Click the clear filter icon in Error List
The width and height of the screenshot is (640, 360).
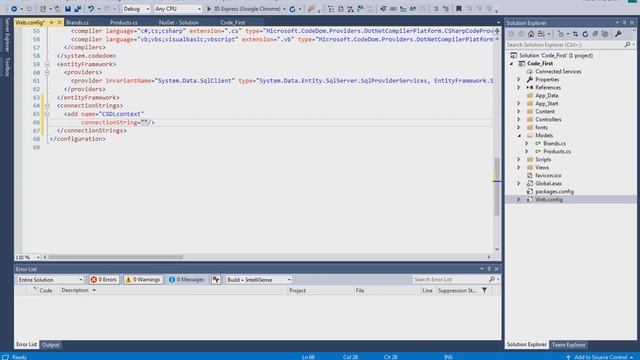pos(216,280)
